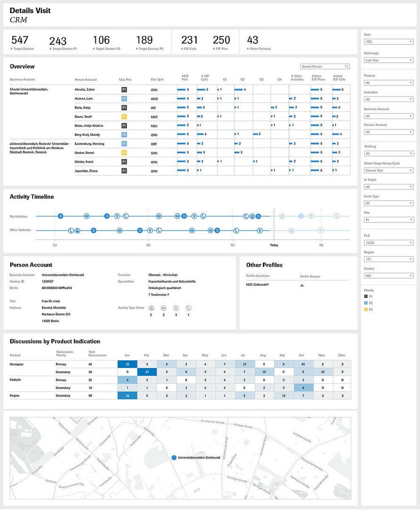The image size is (420, 510).
Task: Click the Person Account column header
Action: click(85, 80)
